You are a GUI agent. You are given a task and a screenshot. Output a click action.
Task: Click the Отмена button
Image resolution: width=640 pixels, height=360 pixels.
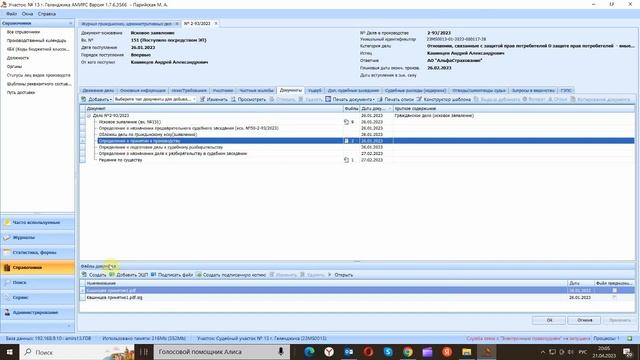[584, 320]
